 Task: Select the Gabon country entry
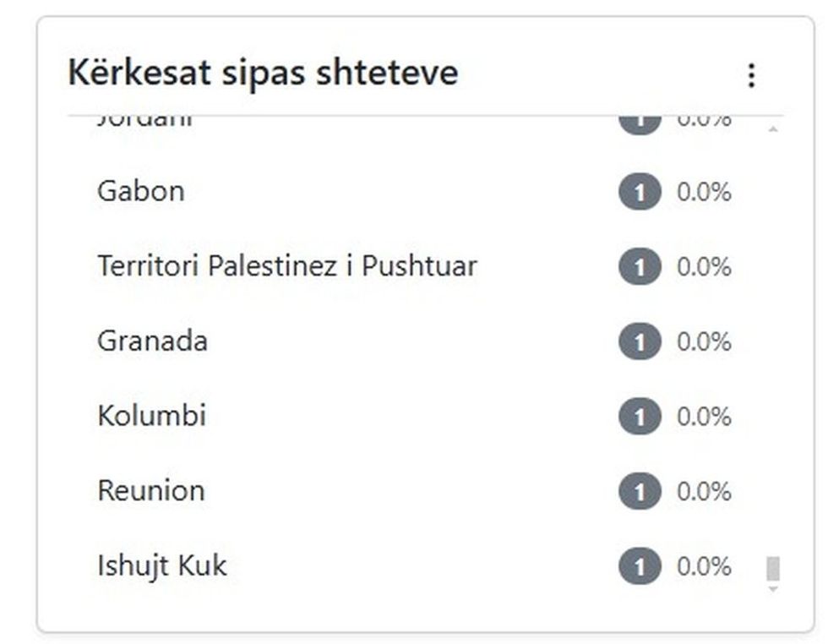pyautogui.click(x=142, y=191)
